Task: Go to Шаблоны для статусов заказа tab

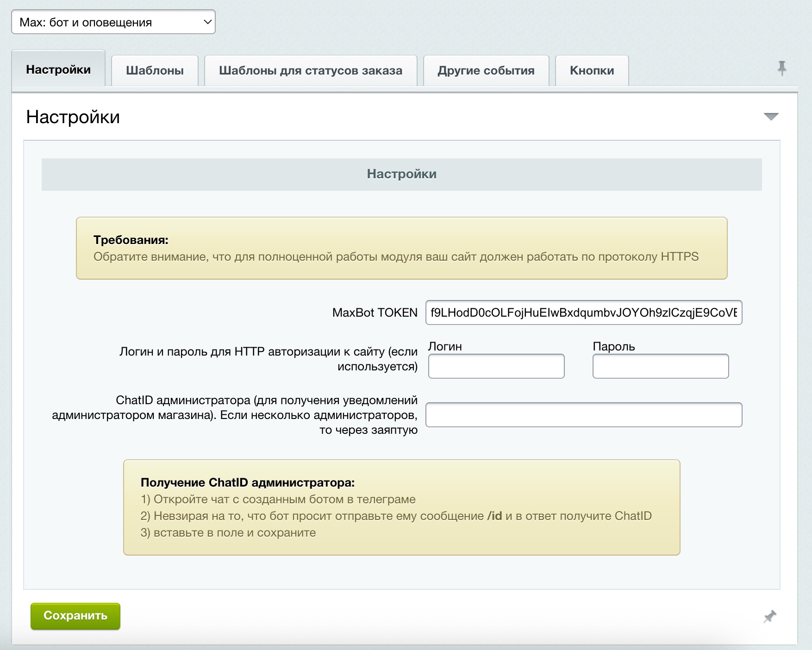Action: (x=310, y=71)
